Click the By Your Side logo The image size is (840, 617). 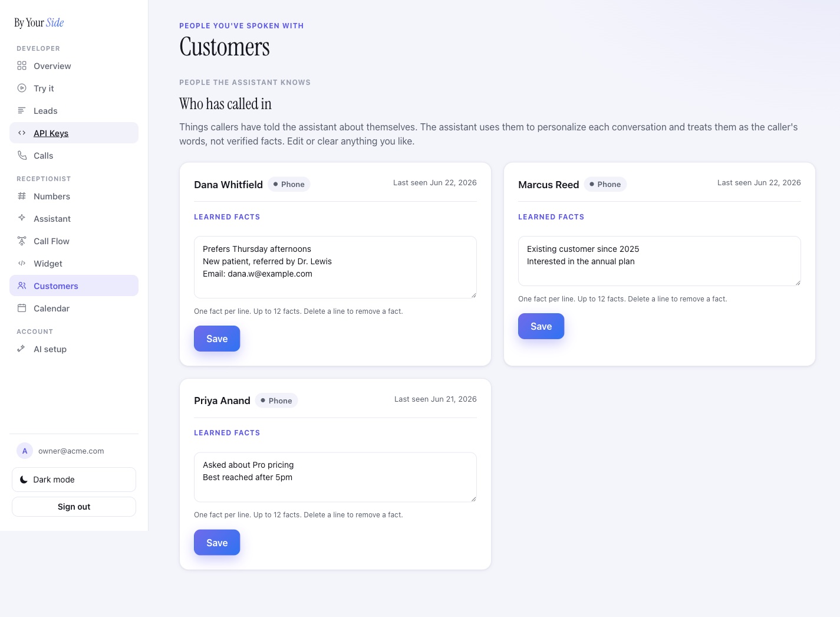tap(39, 22)
